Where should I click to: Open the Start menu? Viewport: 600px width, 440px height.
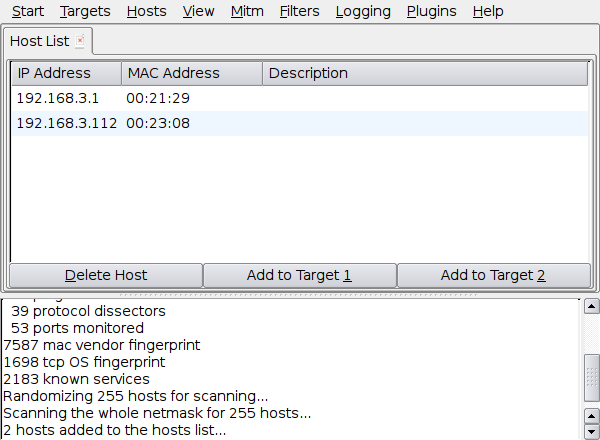28,11
